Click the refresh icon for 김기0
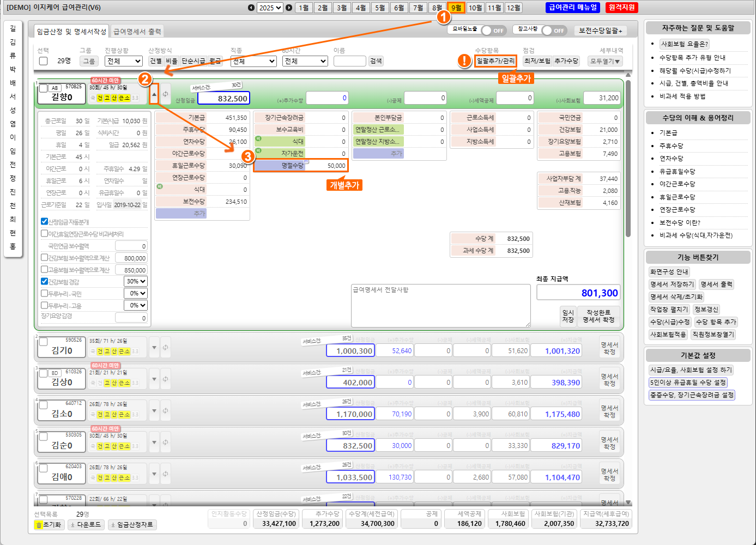The width and height of the screenshot is (756, 545). click(x=165, y=347)
